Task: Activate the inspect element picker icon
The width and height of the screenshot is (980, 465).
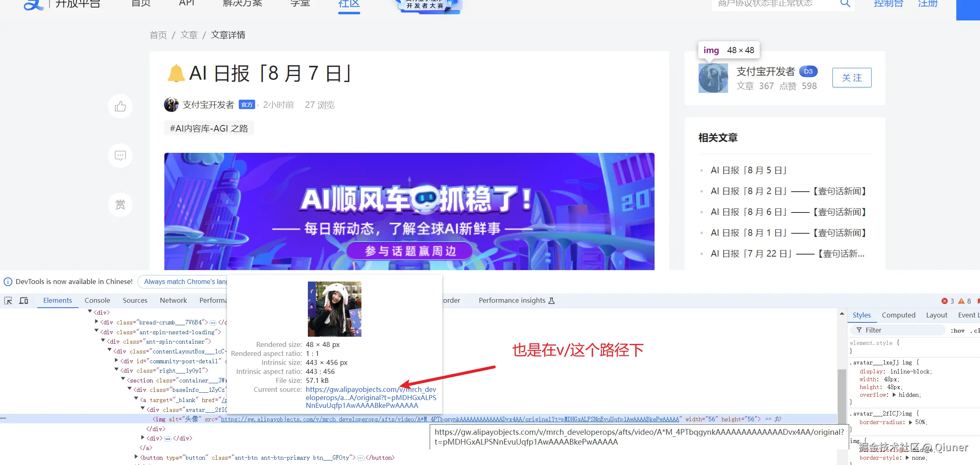Action: (x=8, y=301)
